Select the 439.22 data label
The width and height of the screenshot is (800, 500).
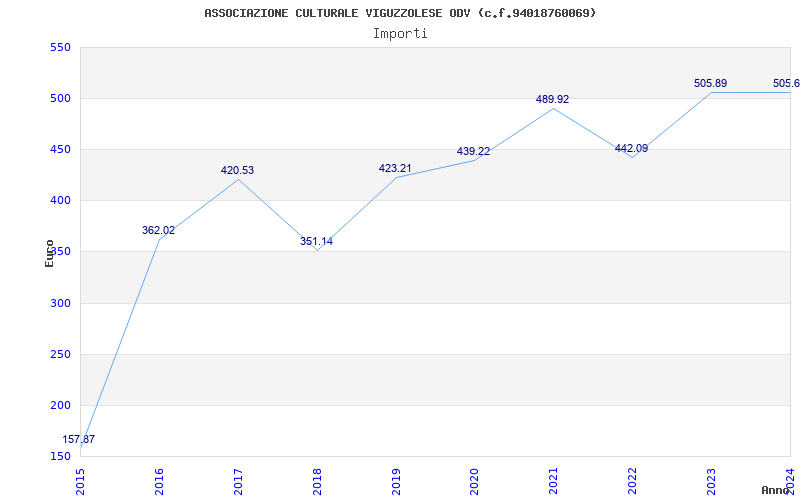pyautogui.click(x=473, y=152)
